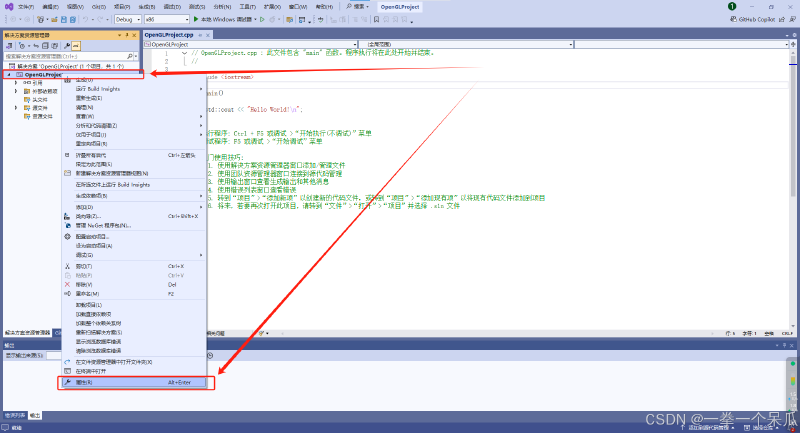Click the Save All icon in toolbar

point(72,19)
